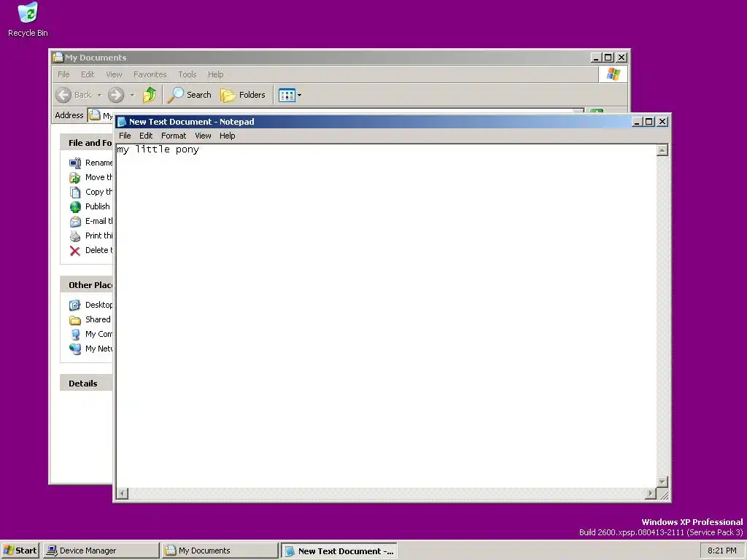Open Back button history dropdown arrow
The height and width of the screenshot is (560, 747).
tap(99, 96)
